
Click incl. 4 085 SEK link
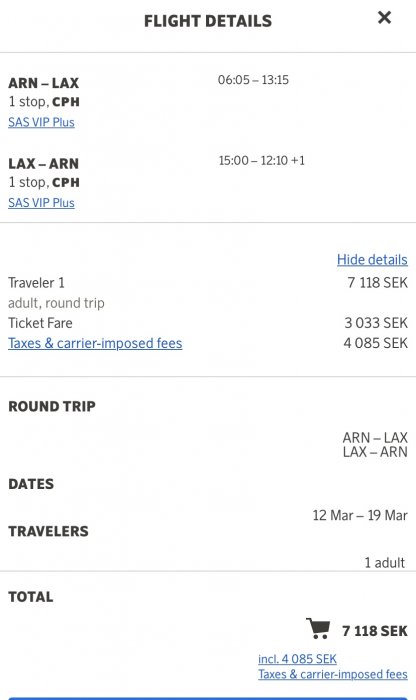click(x=297, y=659)
